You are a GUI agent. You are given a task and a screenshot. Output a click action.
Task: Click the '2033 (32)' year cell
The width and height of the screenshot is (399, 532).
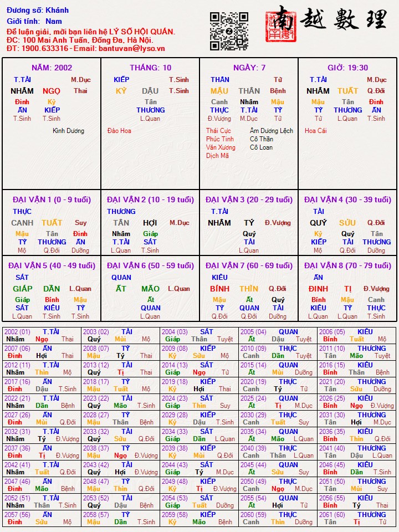pyautogui.click(x=120, y=436)
